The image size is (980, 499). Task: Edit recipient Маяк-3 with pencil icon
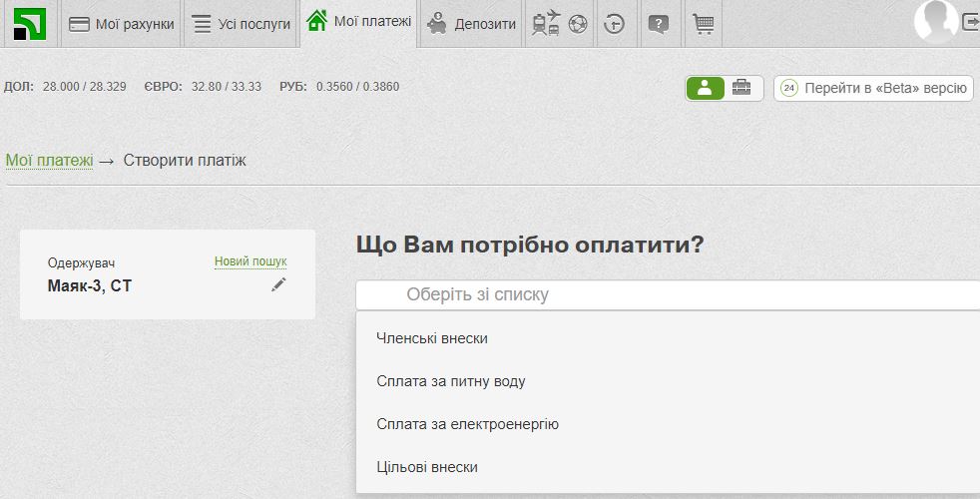point(278,284)
